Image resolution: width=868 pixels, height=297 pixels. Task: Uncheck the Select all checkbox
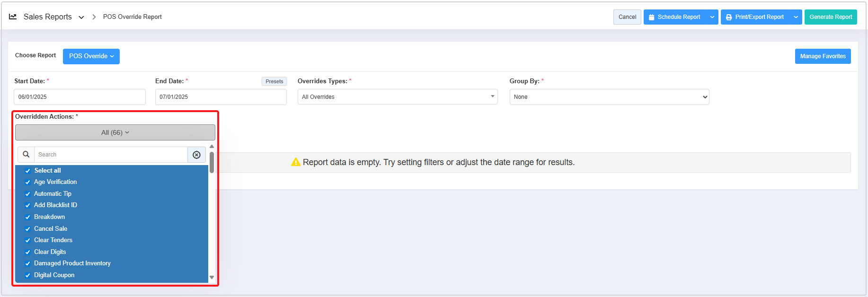pos(27,171)
